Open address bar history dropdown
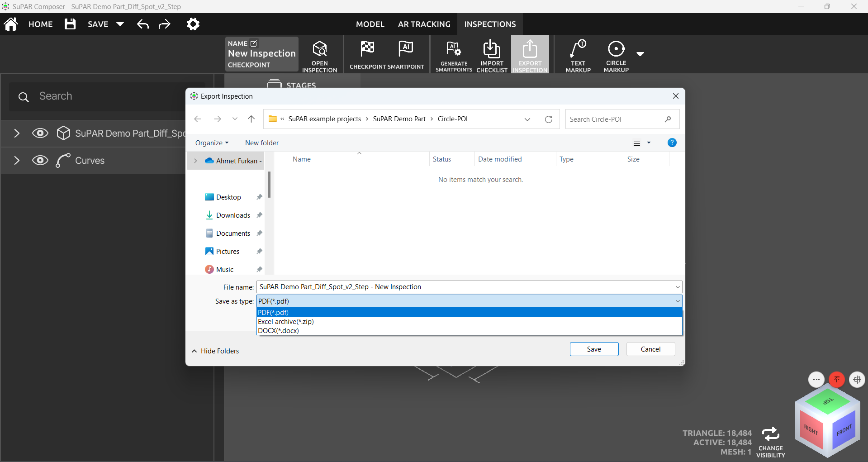This screenshot has height=462, width=868. (x=527, y=119)
